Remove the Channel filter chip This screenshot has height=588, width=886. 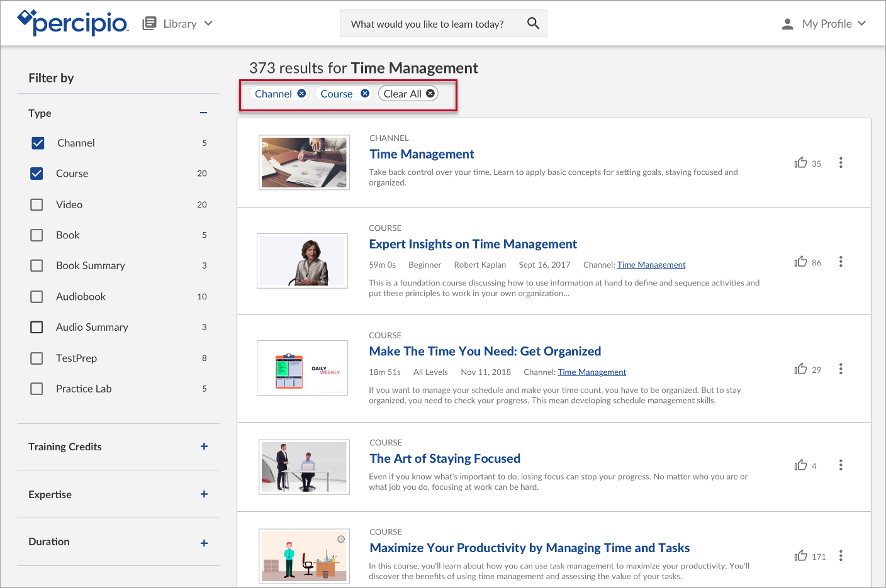pyautogui.click(x=301, y=94)
